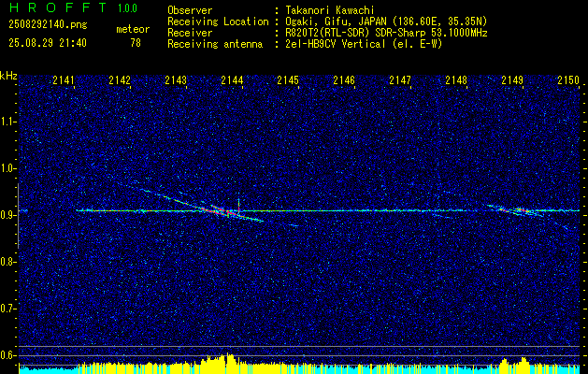
Task: Select the version number 1.0.0
Action: 127,8
